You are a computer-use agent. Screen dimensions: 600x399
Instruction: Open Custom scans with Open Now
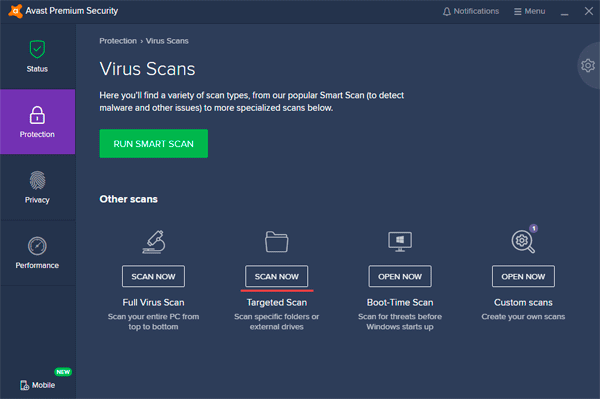[x=523, y=276]
